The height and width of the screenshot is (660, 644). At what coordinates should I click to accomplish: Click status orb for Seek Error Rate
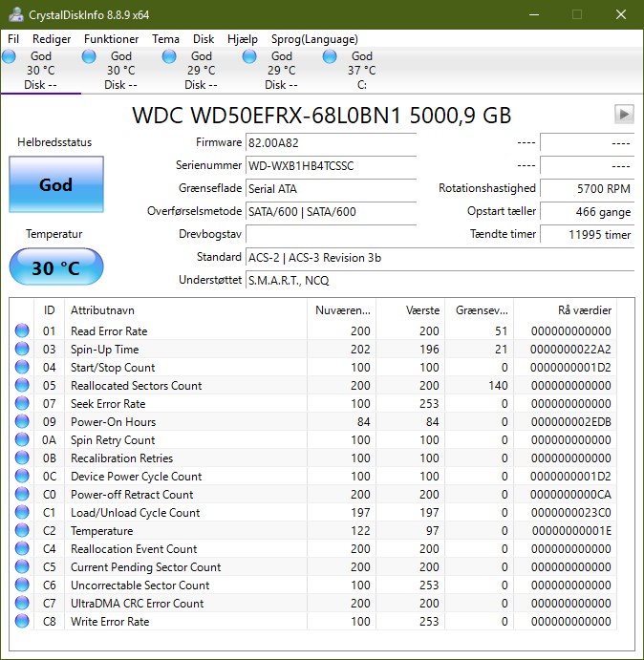pyautogui.click(x=22, y=403)
